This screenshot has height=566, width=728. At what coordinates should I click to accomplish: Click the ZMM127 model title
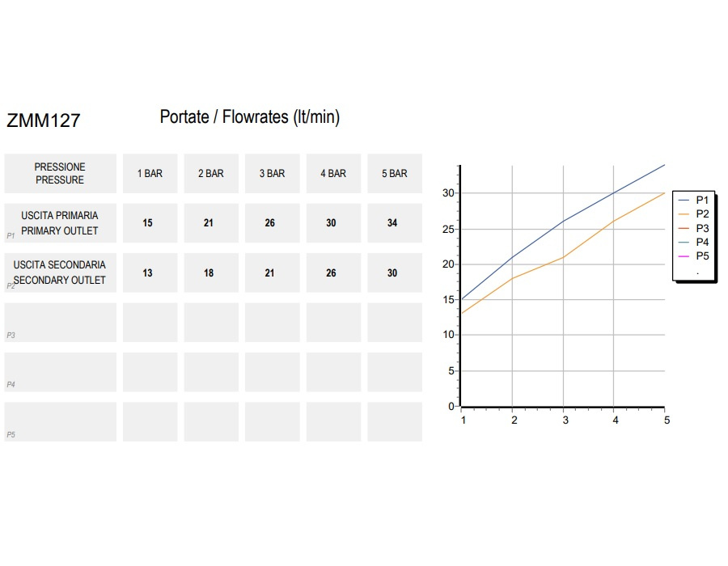coord(44,120)
